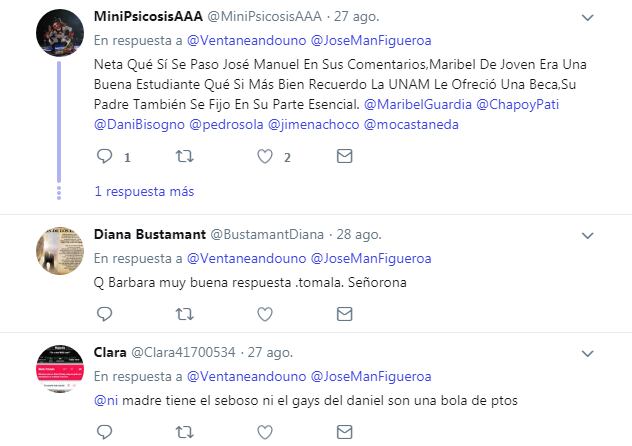Open dropdown chevron on MiniPsicosisAAA's tweet
Image resolution: width=632 pixels, height=446 pixels.
click(x=588, y=18)
